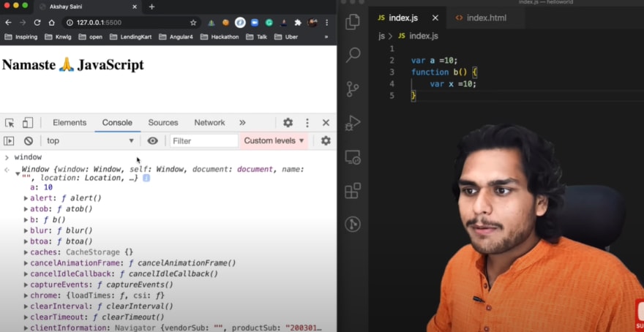The width and height of the screenshot is (644, 332).
Task: Expand the clearInterval entry
Action: 26,306
